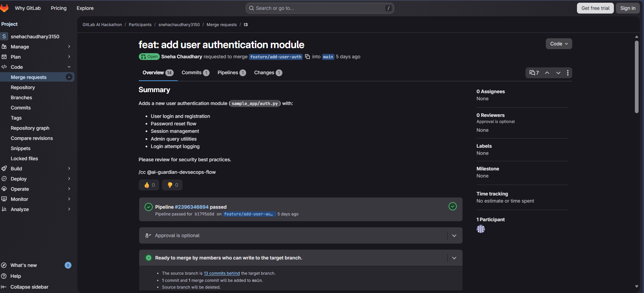Click the Collapse sidebar arrow icon
This screenshot has height=293, width=644.
pos(4,287)
